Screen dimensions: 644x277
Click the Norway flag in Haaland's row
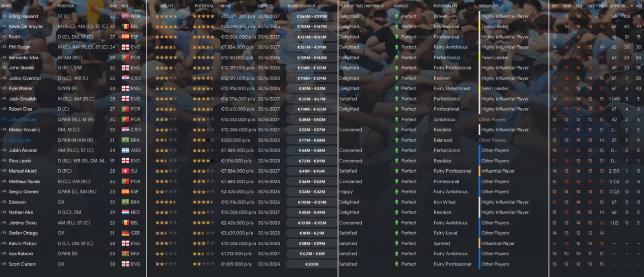pyautogui.click(x=125, y=16)
